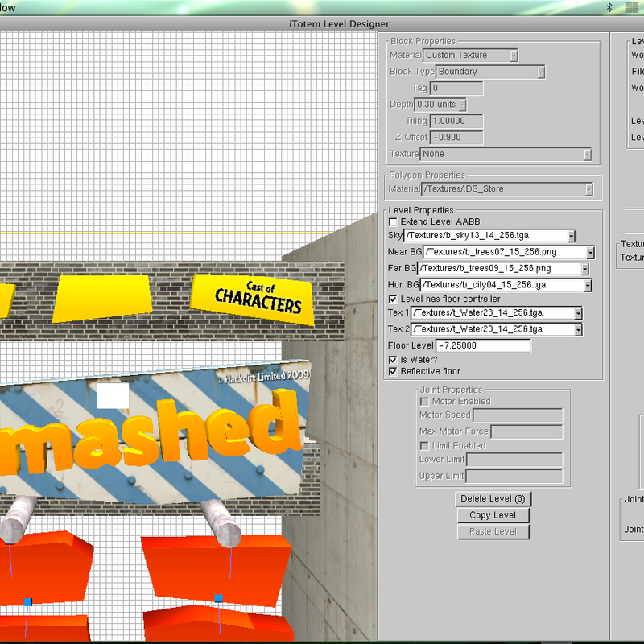Select the left gray cylinder block

click(17, 519)
